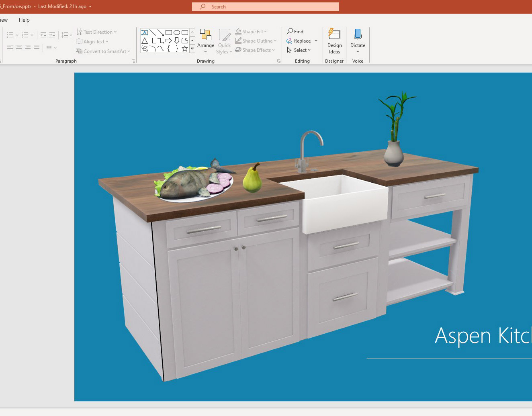Open the Dictate language dropdown arrow
Viewport: 532px width, 416px height.
pyautogui.click(x=358, y=52)
